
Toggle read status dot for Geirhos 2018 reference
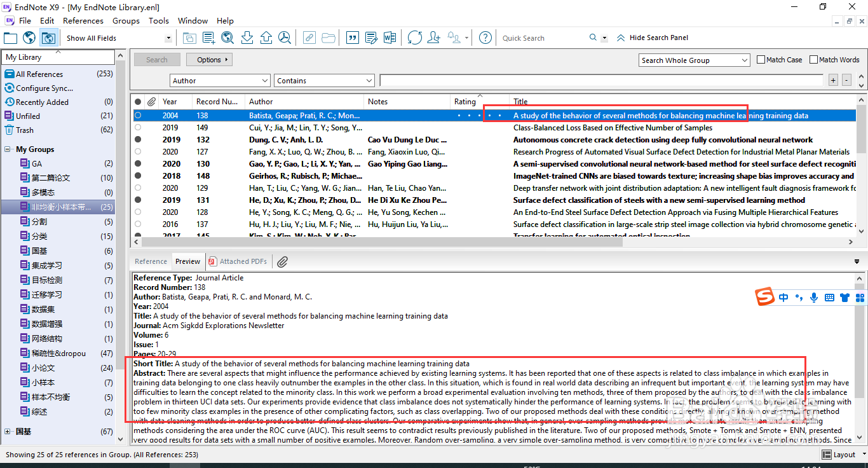point(138,176)
